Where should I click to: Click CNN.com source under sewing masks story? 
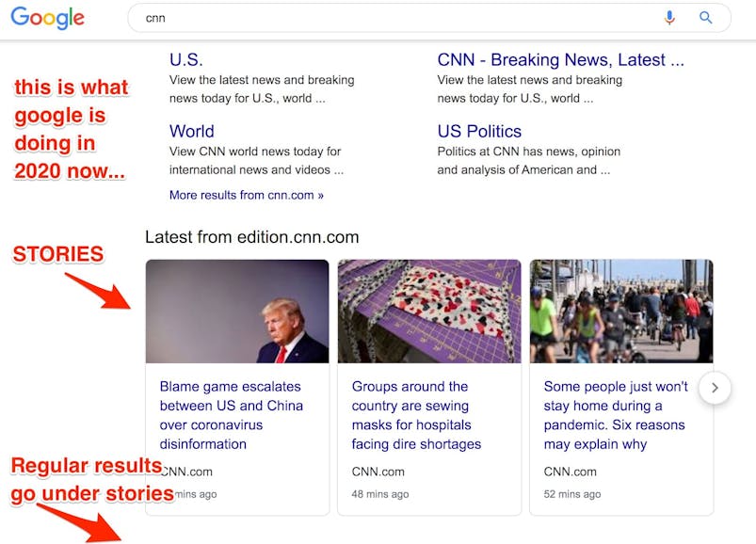coord(378,472)
